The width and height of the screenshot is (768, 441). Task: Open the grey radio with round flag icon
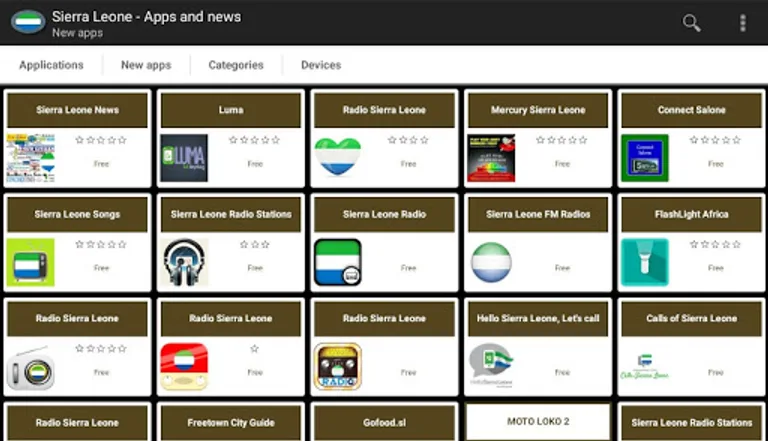[x=30, y=368]
